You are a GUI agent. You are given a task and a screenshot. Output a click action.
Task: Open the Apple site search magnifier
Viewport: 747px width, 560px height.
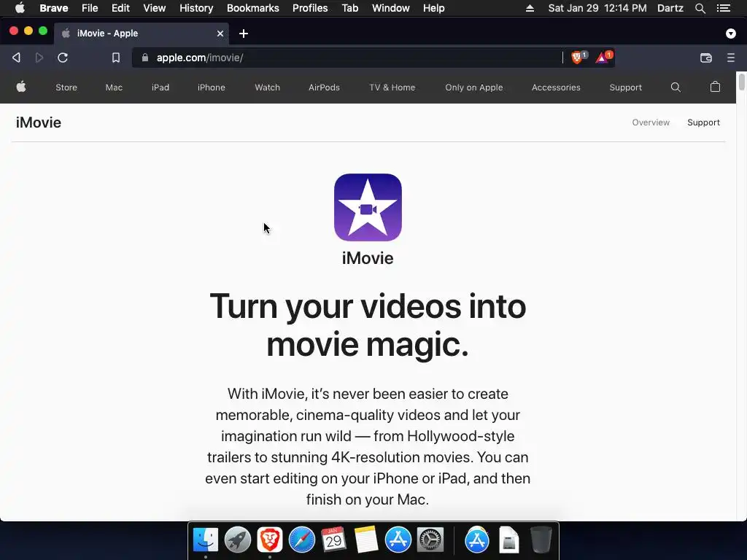pyautogui.click(x=676, y=87)
